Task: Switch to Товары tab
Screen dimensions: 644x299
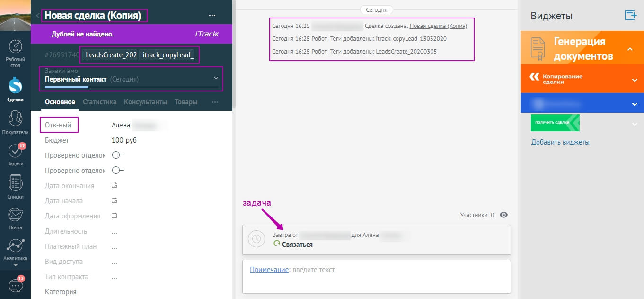Action: click(x=186, y=102)
